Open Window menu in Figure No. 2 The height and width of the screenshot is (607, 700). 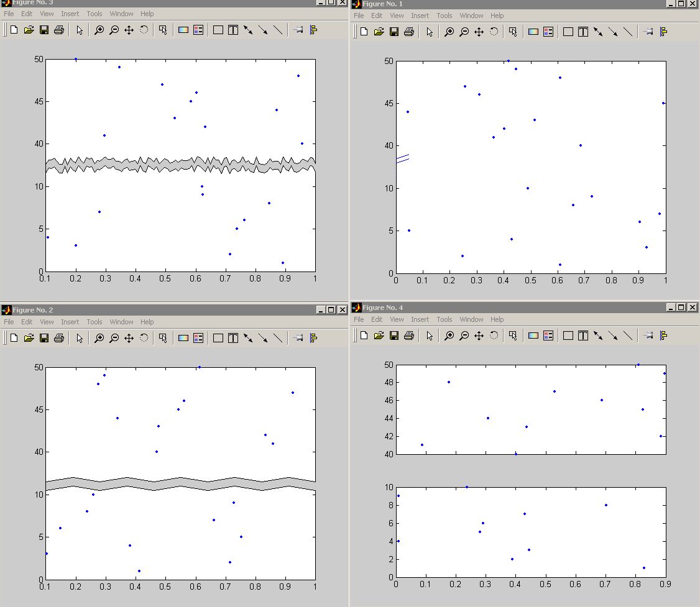tap(121, 322)
